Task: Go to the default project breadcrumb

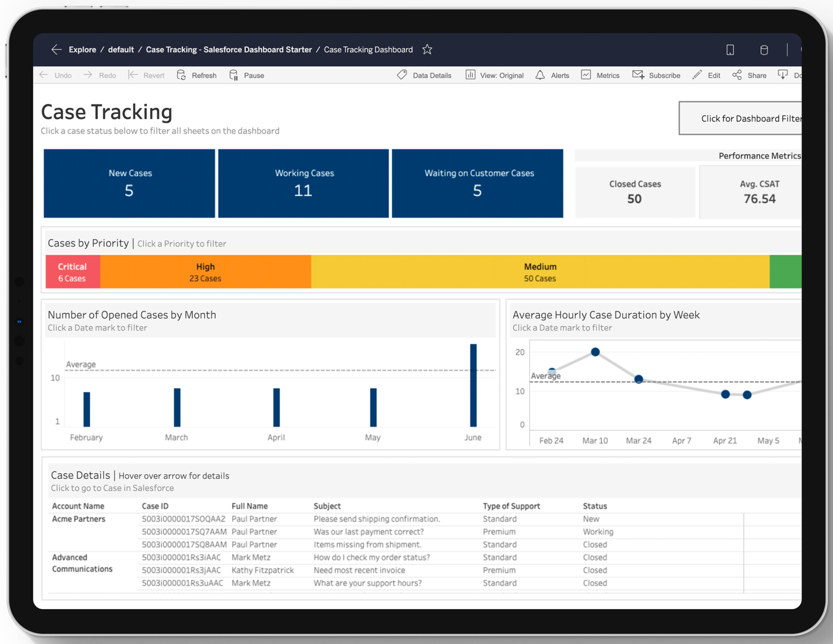Action: tap(121, 49)
